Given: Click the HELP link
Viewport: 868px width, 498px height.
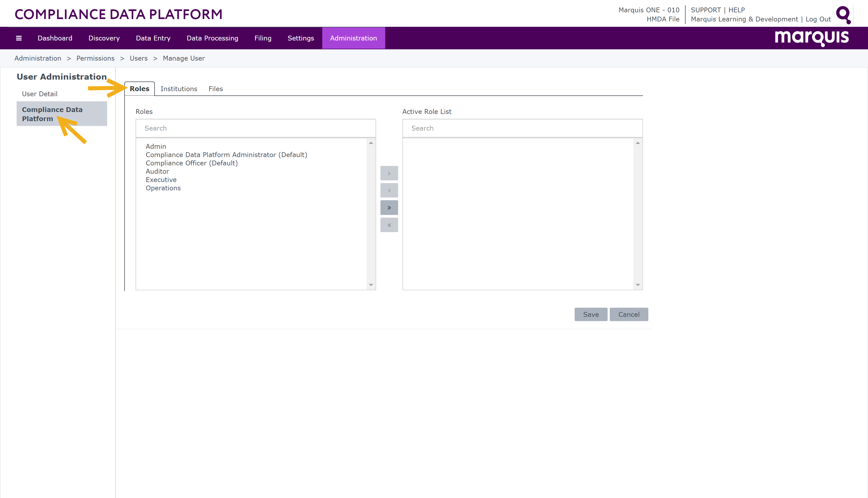Looking at the screenshot, I should point(736,10).
